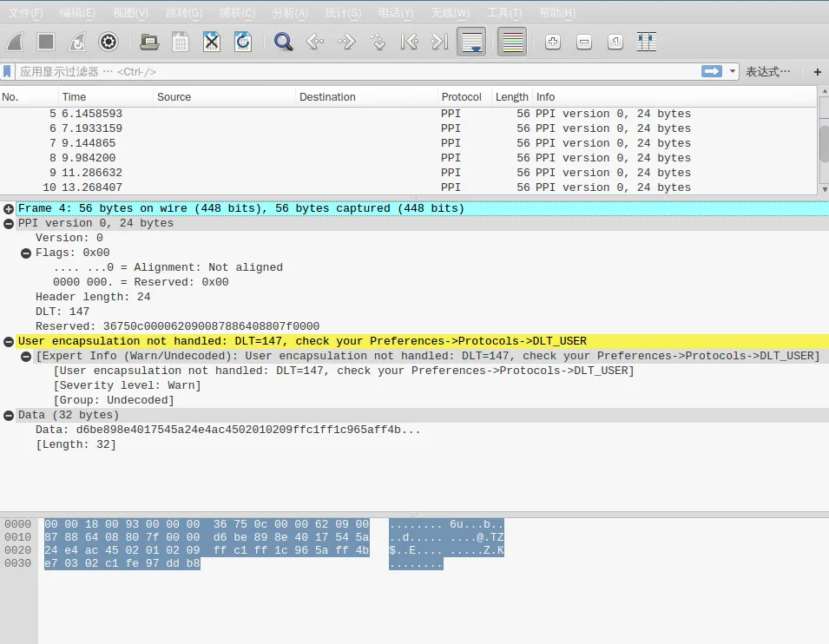Collapse the Data (32 bytes) section
The width and height of the screenshot is (829, 644).
pos(9,415)
